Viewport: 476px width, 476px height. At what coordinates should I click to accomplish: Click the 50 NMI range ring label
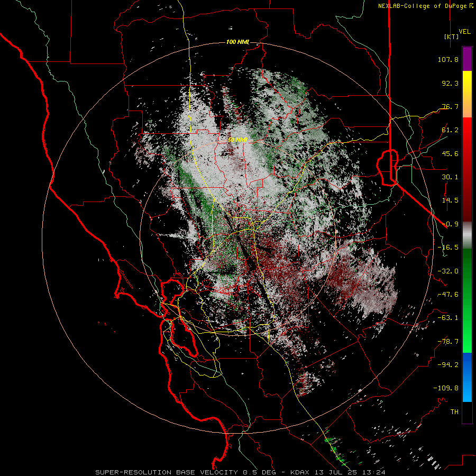(237, 140)
